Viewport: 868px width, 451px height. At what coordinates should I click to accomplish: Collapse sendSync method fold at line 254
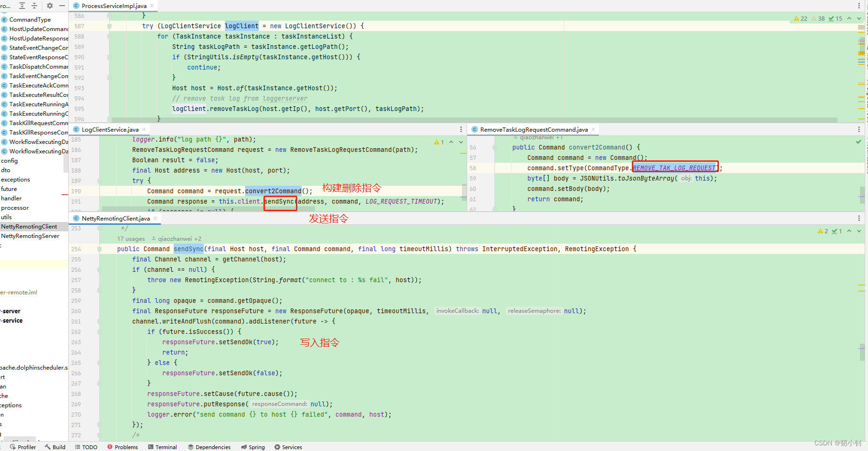click(99, 249)
